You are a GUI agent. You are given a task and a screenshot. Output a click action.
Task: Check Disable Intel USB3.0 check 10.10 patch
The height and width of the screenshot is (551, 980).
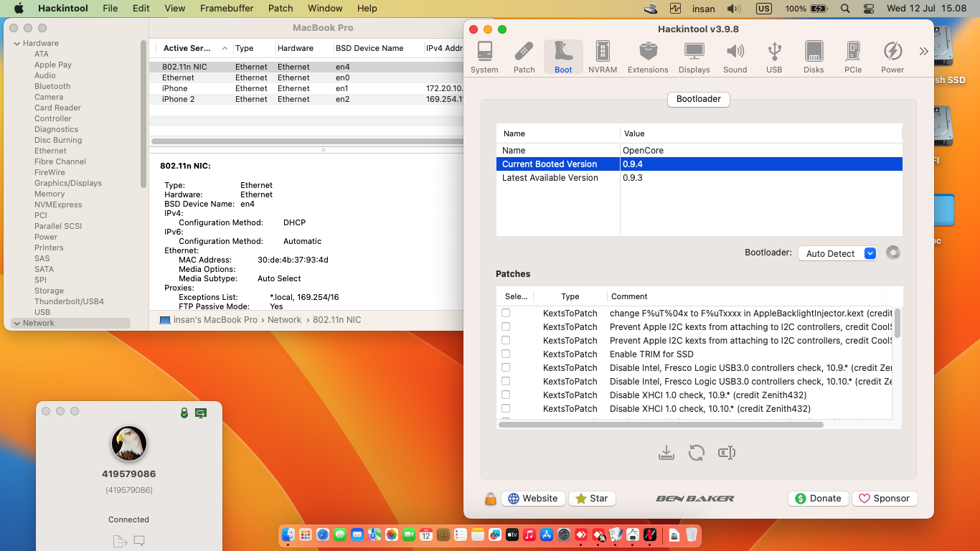(506, 382)
